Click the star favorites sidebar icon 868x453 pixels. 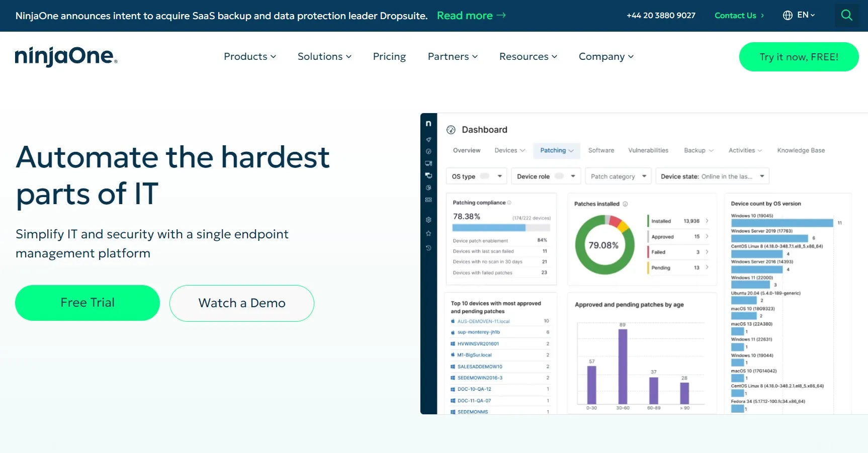(x=428, y=233)
